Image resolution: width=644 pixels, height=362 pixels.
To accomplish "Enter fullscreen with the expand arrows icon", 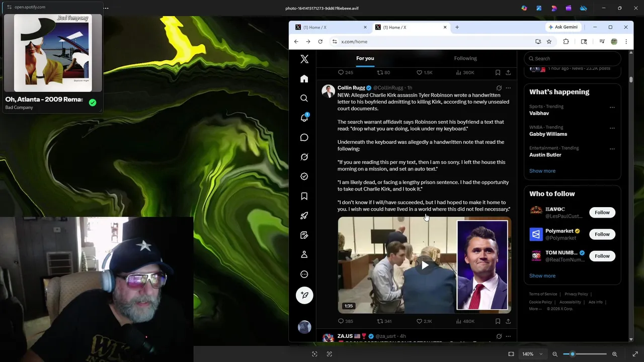I will [x=635, y=354].
